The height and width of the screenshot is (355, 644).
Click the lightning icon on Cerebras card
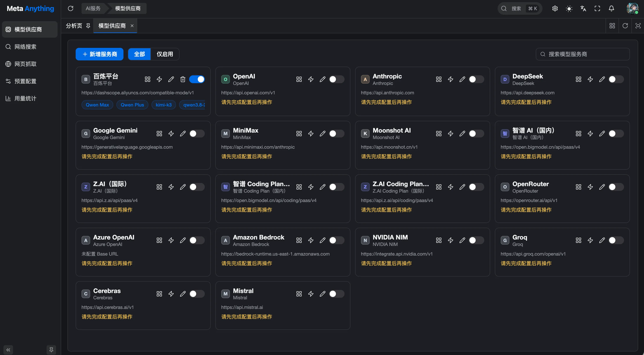coord(171,294)
